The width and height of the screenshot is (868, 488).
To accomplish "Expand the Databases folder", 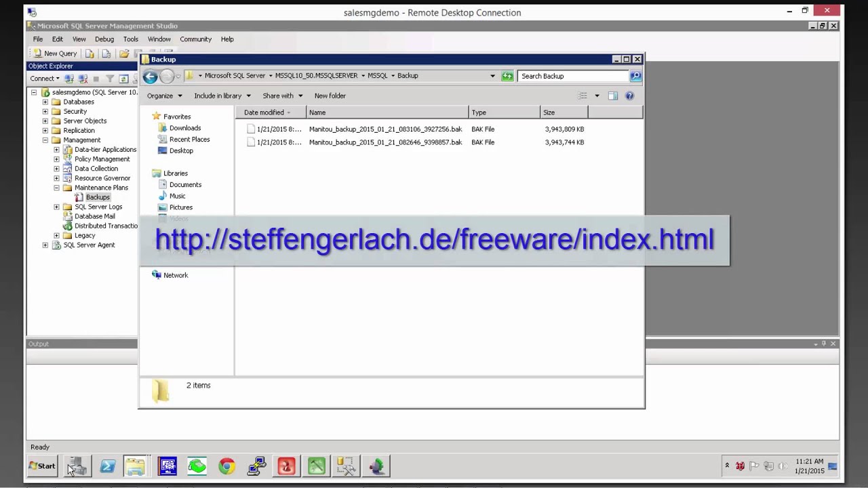I will click(45, 102).
